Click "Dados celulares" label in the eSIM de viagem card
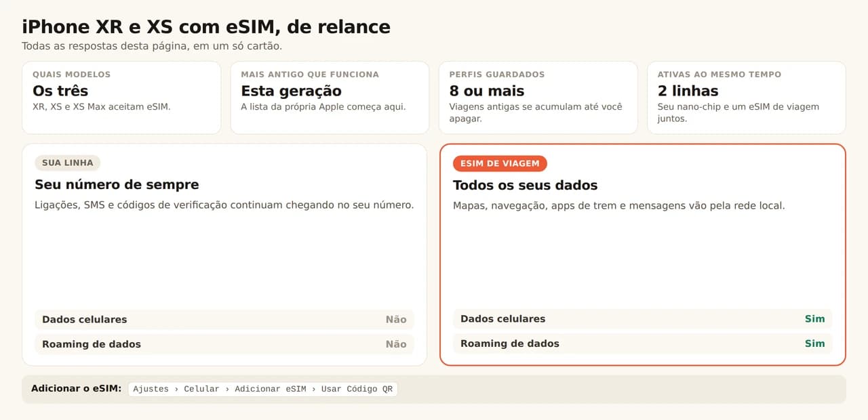The width and height of the screenshot is (868, 420). point(502,318)
